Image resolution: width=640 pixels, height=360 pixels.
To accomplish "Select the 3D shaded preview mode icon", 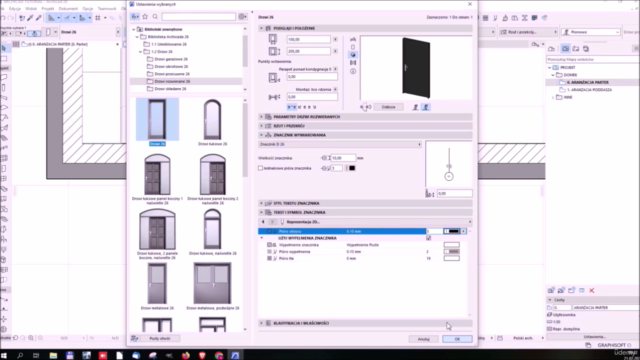I will (353, 55).
